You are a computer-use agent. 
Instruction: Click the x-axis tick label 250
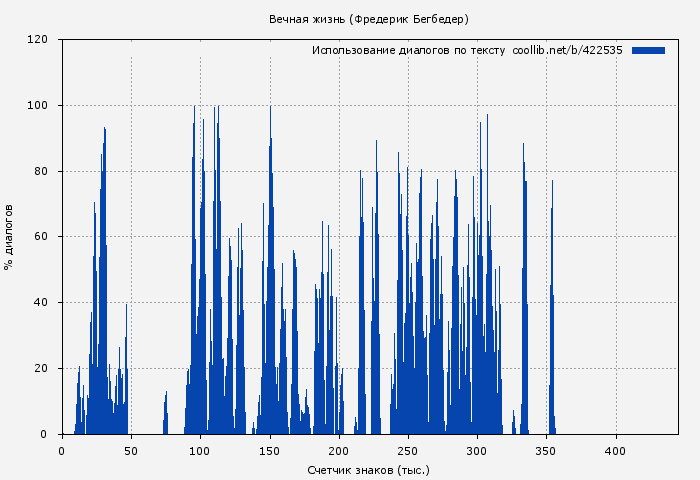coord(408,451)
